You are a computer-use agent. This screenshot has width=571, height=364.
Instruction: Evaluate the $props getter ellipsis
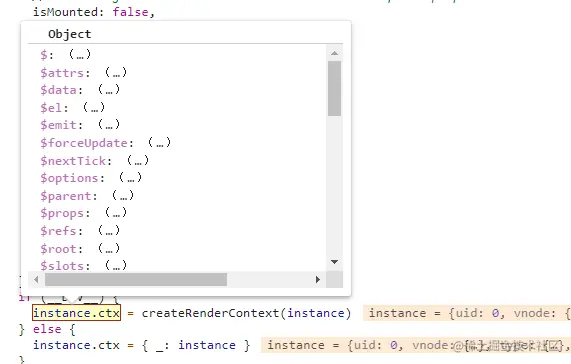(x=116, y=213)
